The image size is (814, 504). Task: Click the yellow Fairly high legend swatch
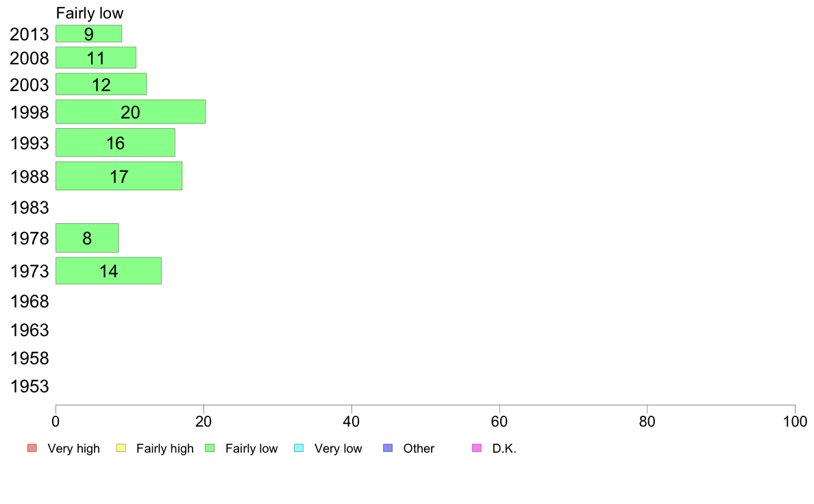[121, 448]
